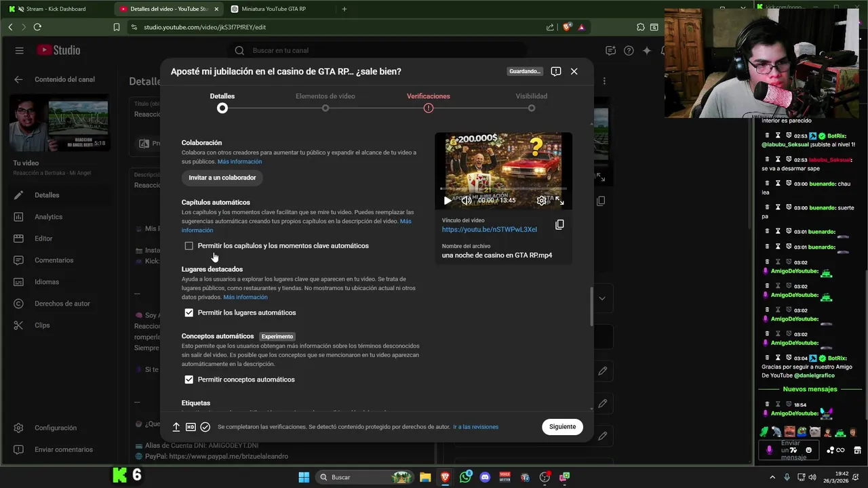Open Studio help question mark icon
The width and height of the screenshot is (868, 488).
pos(629,51)
